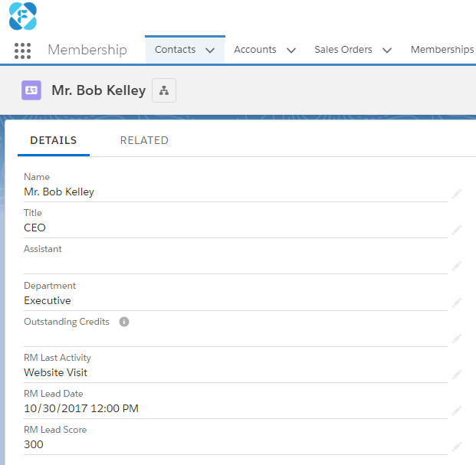View contact hierarchy for Bob Kelley
This screenshot has height=465, width=476.
pyautogui.click(x=164, y=90)
